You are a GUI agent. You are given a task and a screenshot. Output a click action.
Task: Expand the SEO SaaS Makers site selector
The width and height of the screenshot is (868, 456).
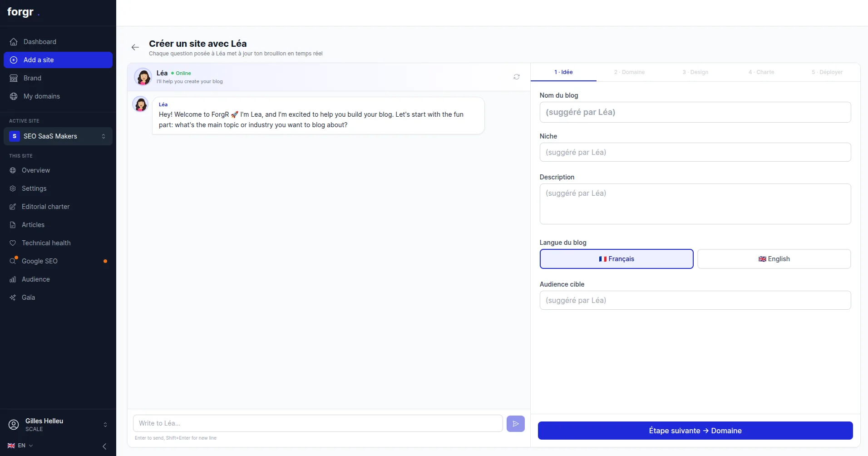coord(58,136)
